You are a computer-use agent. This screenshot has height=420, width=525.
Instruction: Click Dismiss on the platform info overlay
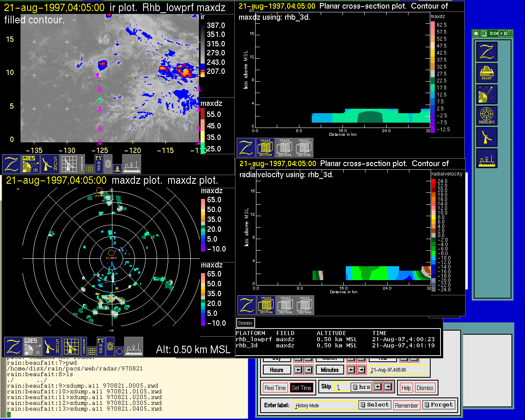point(245,323)
